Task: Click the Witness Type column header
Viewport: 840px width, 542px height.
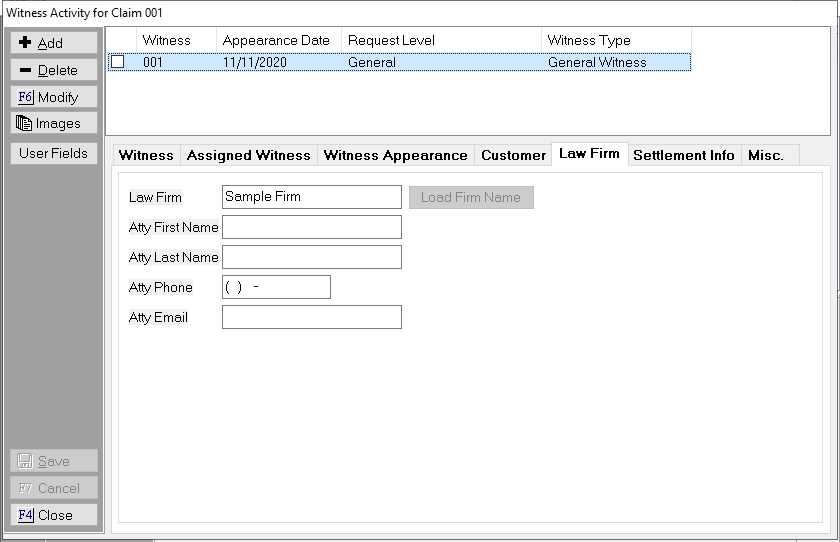Action: (615, 40)
